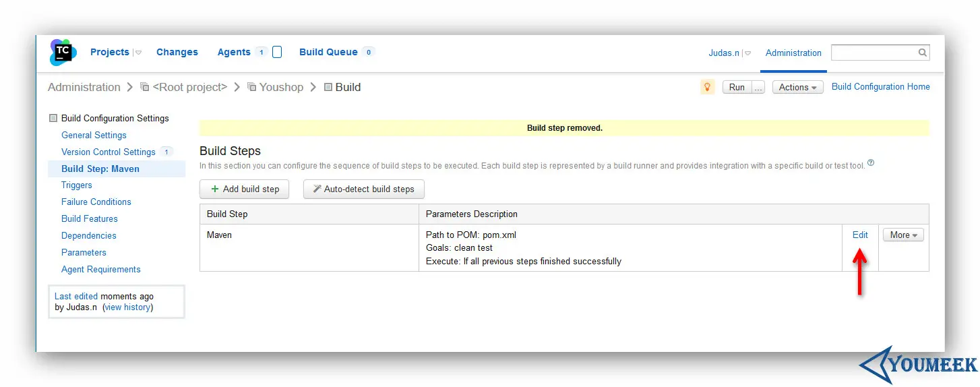Click the agents pool icon beside Agents
Viewport: 980px width, 387px height.
coord(277,52)
